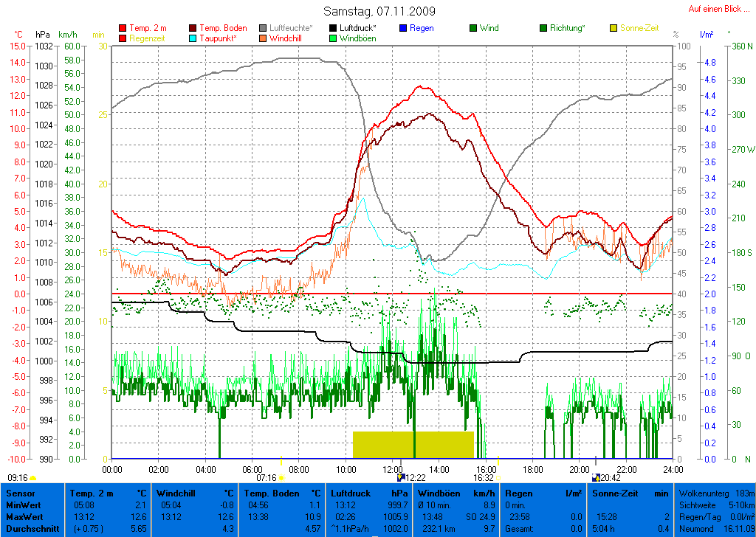756x537 pixels.
Task: Click the orange Windchill legend square
Action: point(263,38)
